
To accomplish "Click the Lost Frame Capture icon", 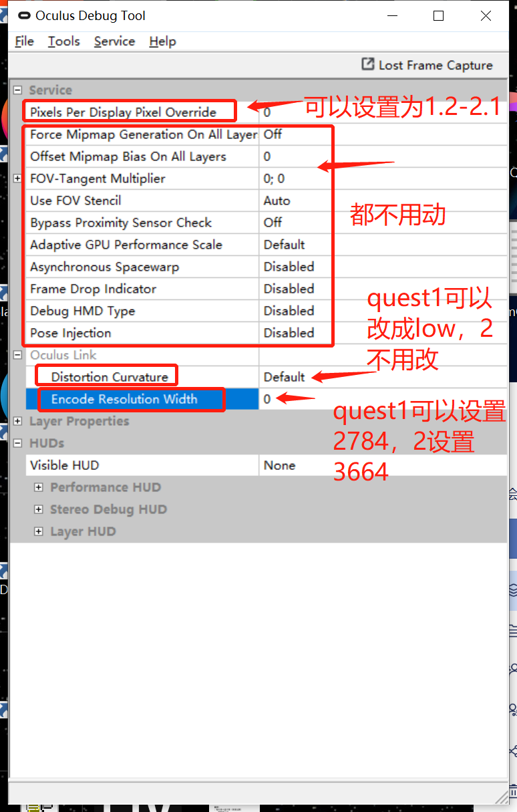I will pyautogui.click(x=367, y=64).
